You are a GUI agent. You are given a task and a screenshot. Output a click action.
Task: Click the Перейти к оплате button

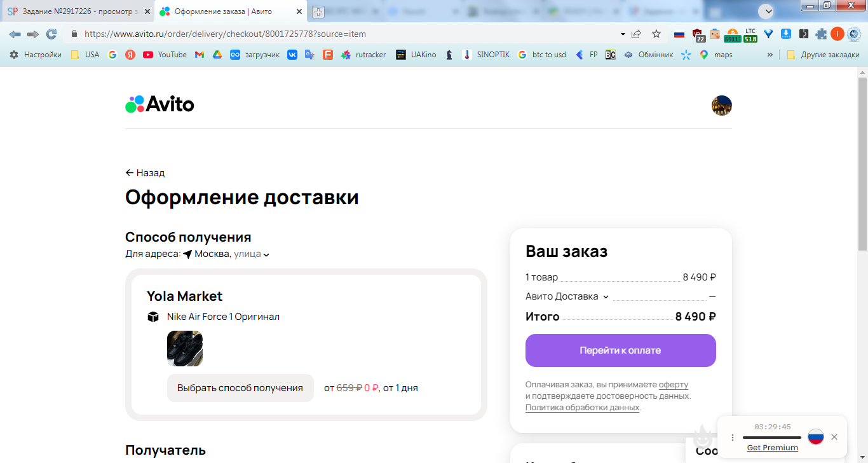[x=621, y=350]
